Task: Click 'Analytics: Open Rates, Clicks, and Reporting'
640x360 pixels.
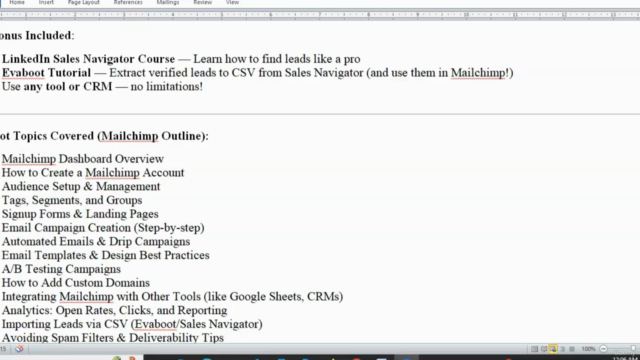Action: click(114, 311)
